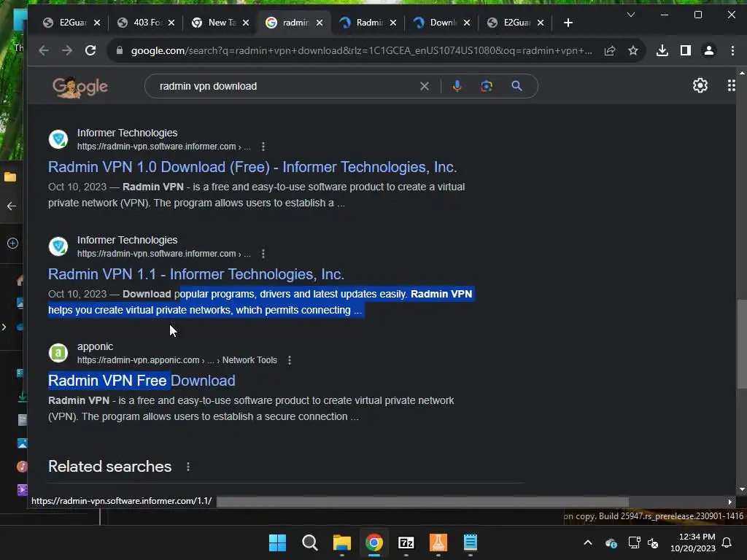Click the OneDrive cloud tray icon

click(611, 542)
